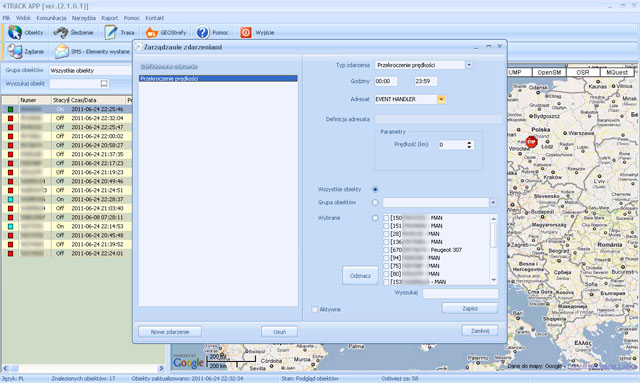The image size is (640, 383).
Task: Open the Kontakt menu
Action: (x=155, y=18)
